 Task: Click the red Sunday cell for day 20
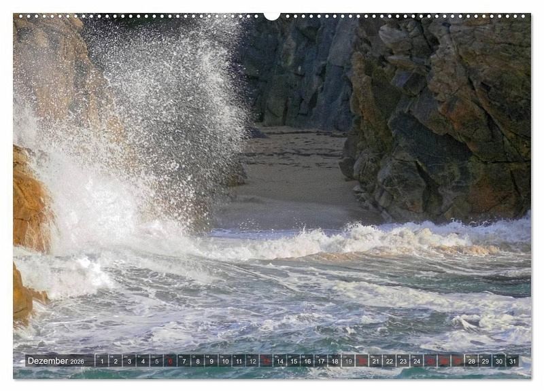click(362, 361)
